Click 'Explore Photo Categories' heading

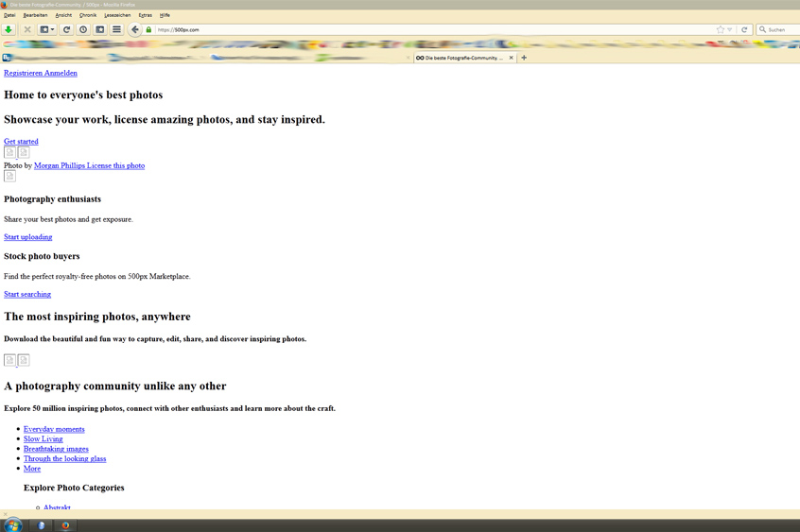(74, 489)
